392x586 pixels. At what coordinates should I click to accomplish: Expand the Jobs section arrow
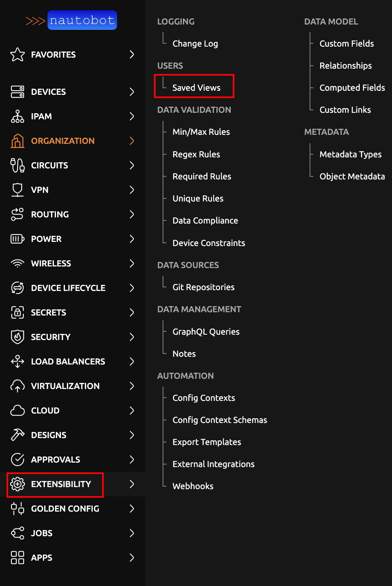[x=131, y=533]
